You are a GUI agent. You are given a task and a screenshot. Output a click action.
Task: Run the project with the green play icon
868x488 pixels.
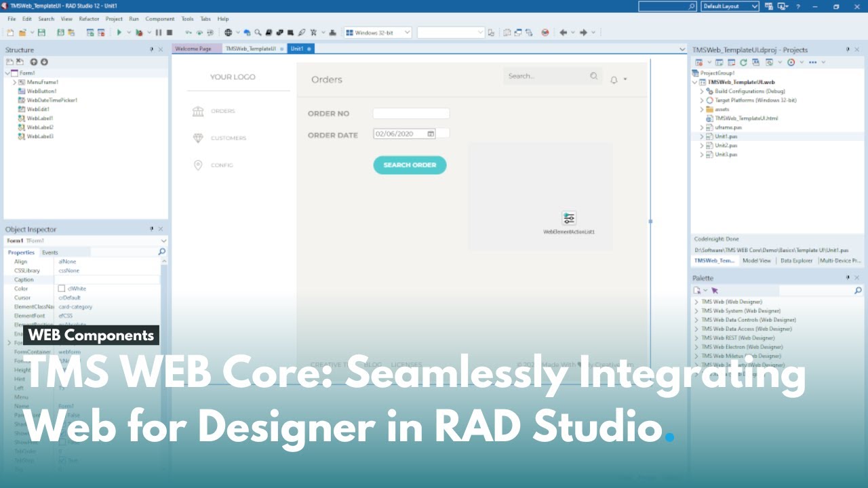pyautogui.click(x=119, y=33)
